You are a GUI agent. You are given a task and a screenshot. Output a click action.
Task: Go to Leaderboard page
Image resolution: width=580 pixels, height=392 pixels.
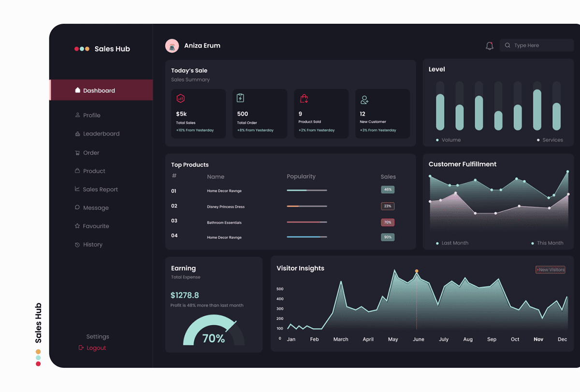click(x=101, y=133)
